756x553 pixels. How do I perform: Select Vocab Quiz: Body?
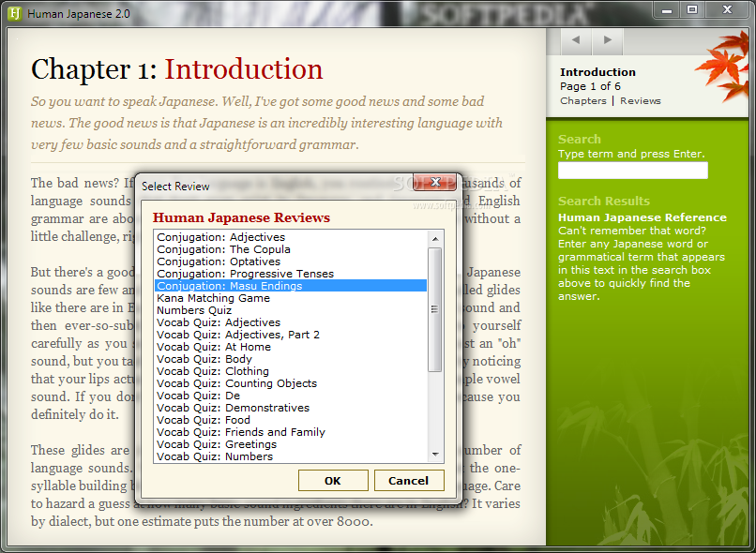click(x=291, y=359)
